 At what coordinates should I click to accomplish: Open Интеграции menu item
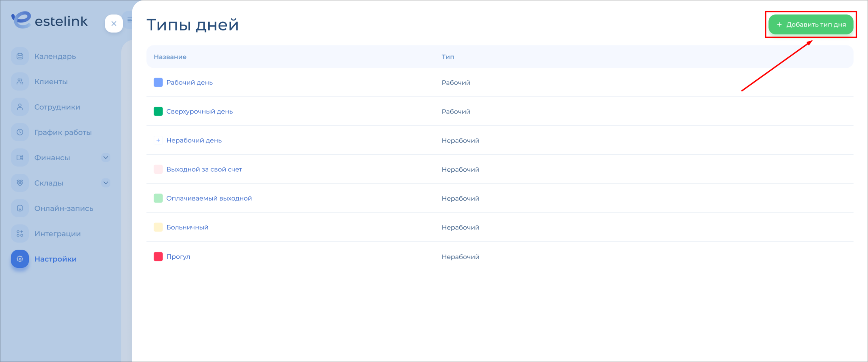tap(57, 233)
